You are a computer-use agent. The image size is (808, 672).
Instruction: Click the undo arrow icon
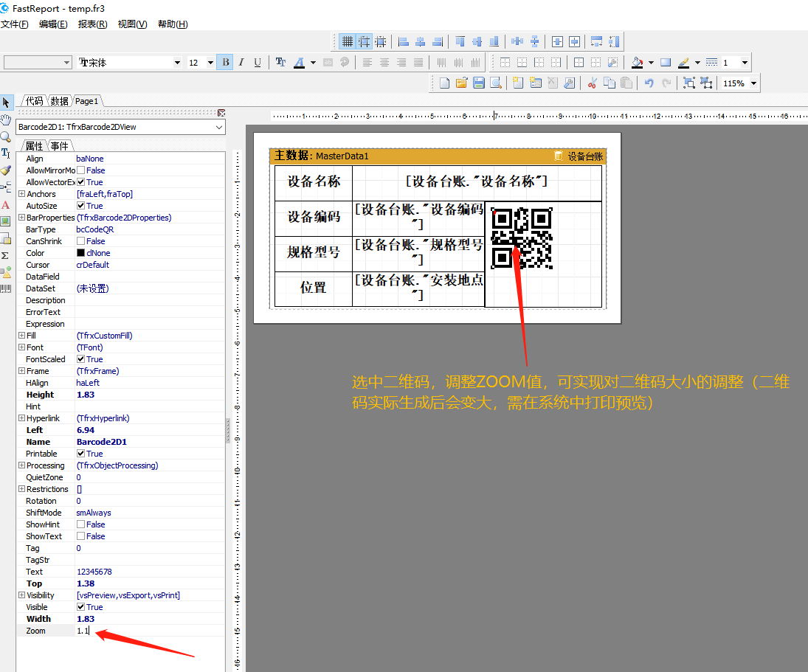click(649, 83)
